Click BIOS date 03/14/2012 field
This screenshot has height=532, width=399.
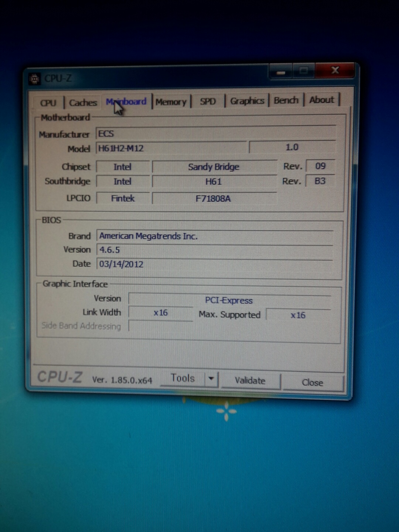tap(215, 264)
